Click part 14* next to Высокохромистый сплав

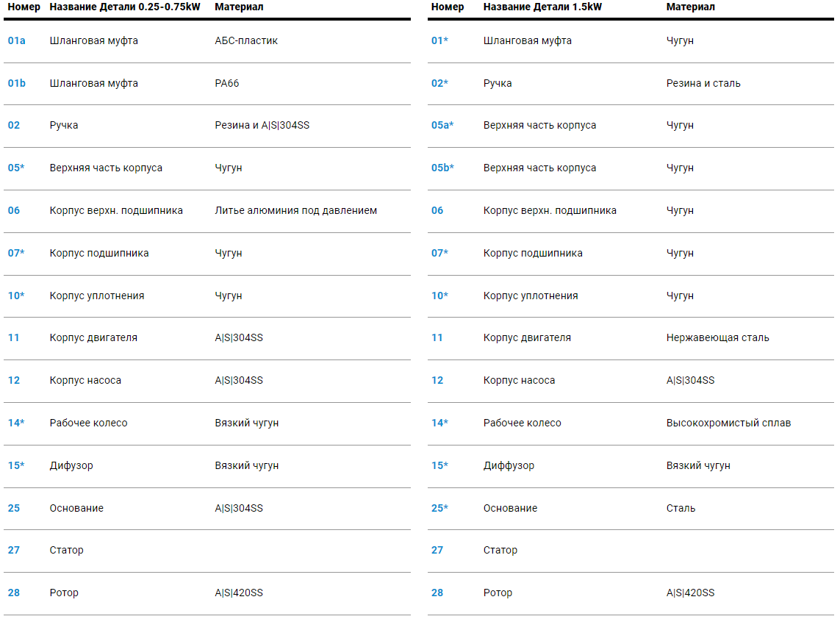click(439, 423)
